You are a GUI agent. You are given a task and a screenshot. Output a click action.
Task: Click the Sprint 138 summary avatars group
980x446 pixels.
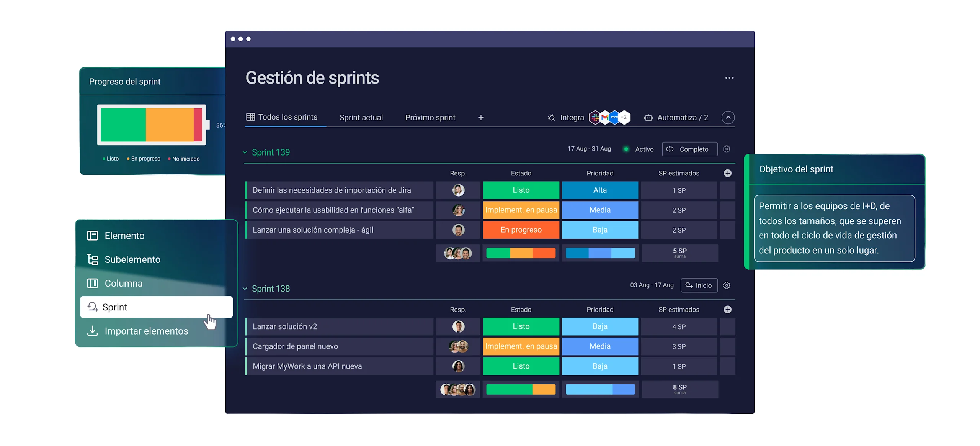[457, 390]
